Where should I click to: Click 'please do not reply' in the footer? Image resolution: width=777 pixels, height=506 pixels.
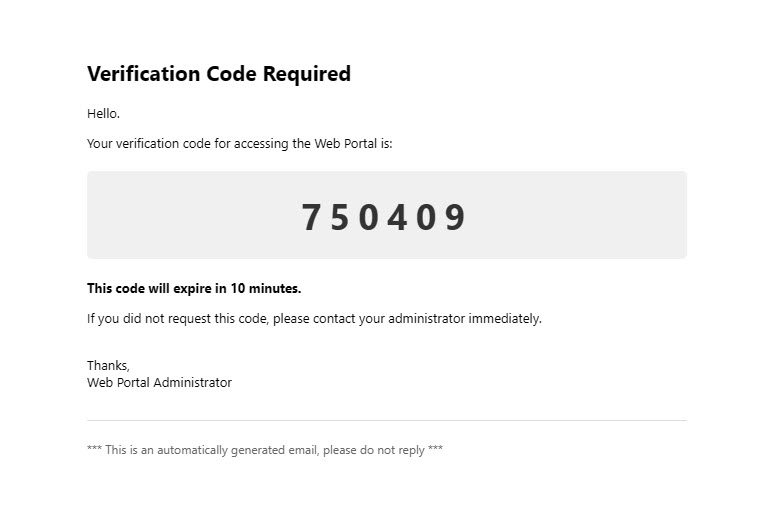(374, 450)
